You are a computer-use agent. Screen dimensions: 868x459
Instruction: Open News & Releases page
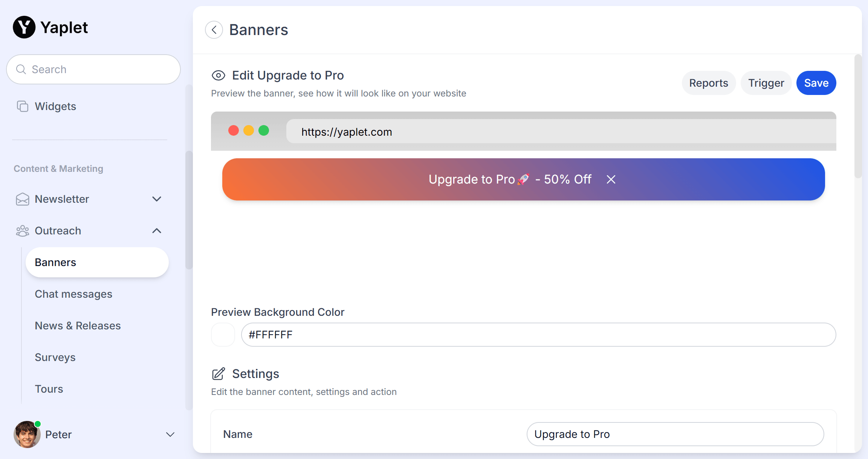(78, 326)
